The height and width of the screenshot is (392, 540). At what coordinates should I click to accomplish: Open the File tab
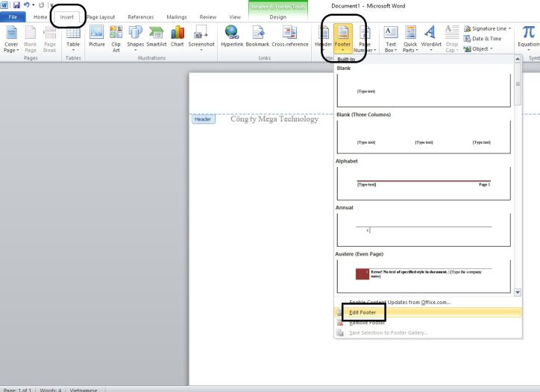point(13,17)
